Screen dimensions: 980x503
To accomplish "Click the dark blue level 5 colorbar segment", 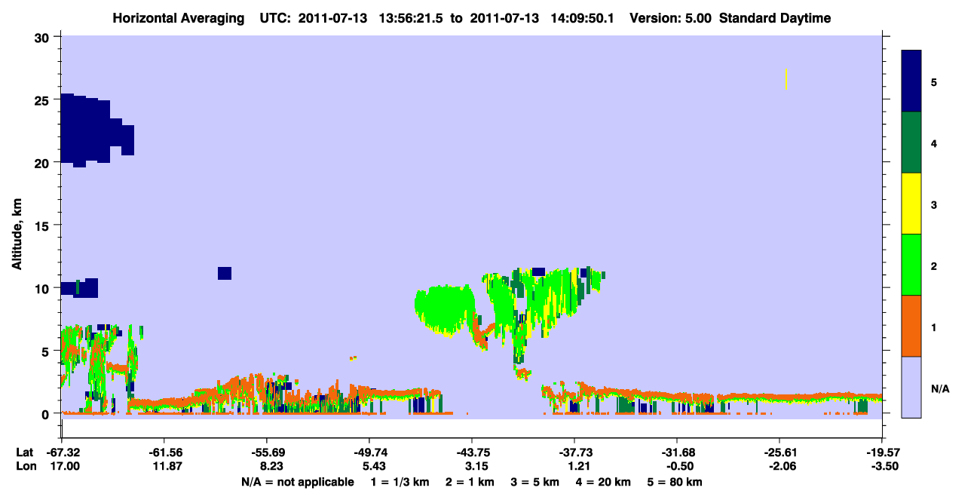I will point(911,81).
